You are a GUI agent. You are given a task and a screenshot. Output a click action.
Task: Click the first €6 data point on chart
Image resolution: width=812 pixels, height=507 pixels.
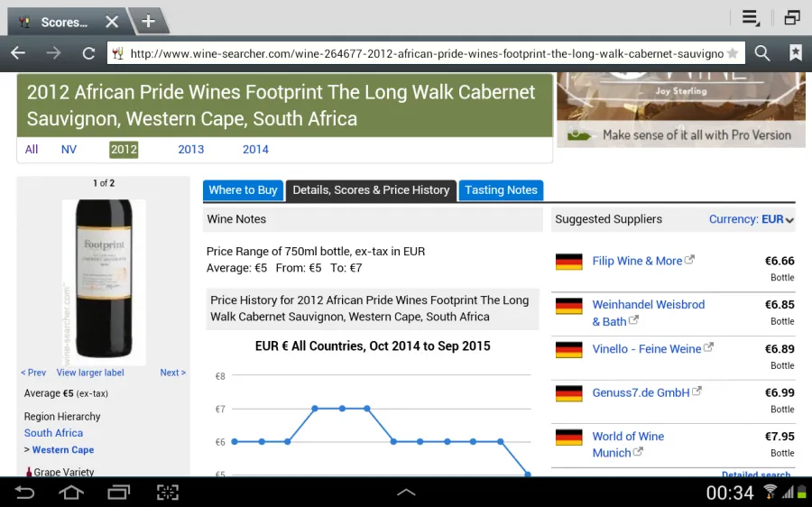235,442
